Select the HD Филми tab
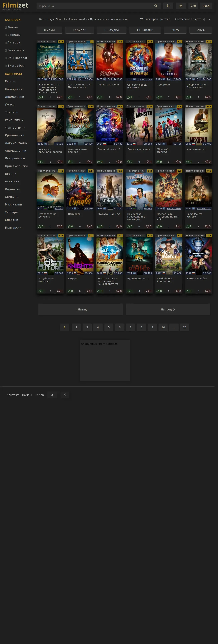 (145, 30)
